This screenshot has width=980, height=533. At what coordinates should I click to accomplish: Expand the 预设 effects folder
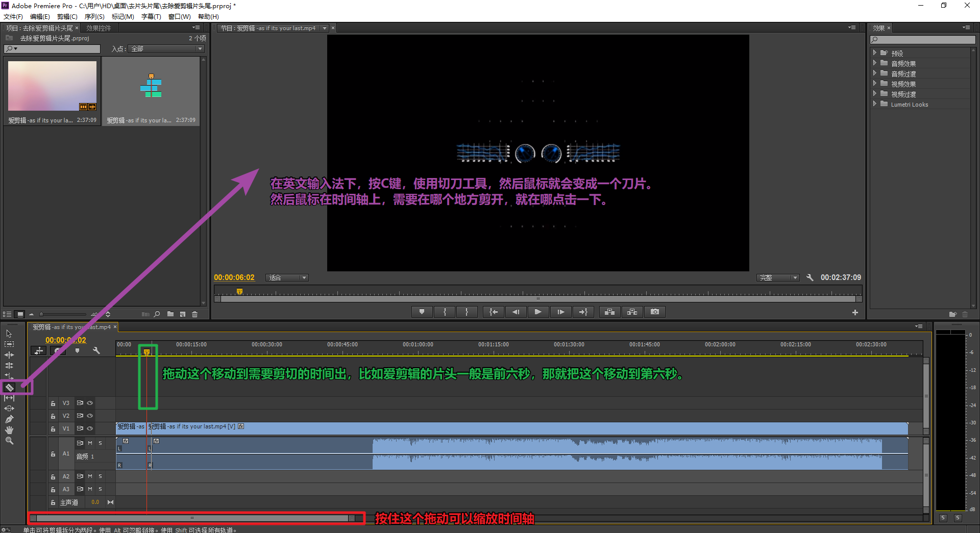[875, 53]
